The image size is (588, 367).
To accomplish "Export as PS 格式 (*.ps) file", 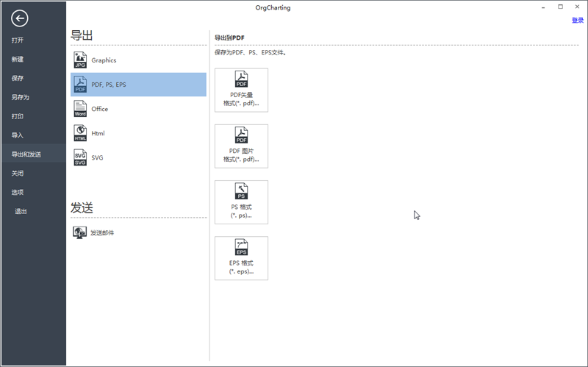I will tap(241, 202).
